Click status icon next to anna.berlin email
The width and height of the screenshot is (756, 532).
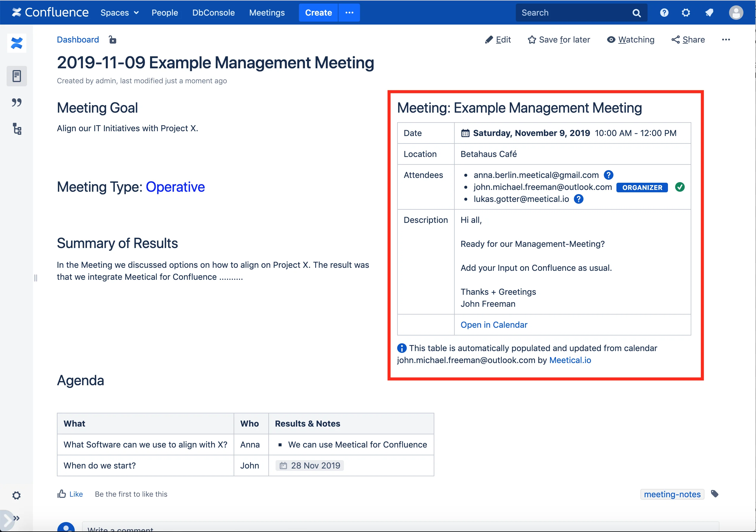609,175
